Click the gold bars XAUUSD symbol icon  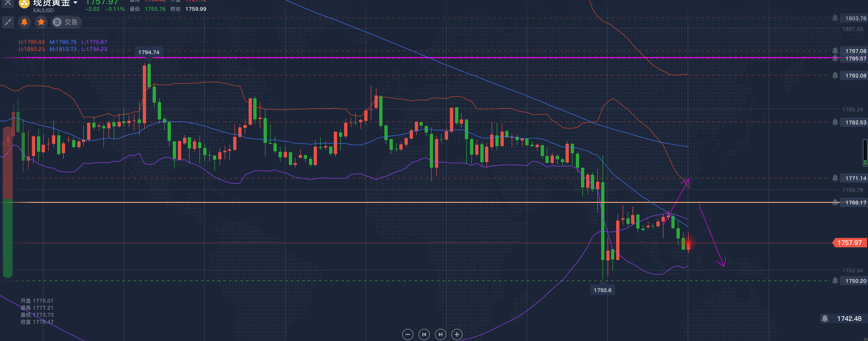tap(24, 4)
